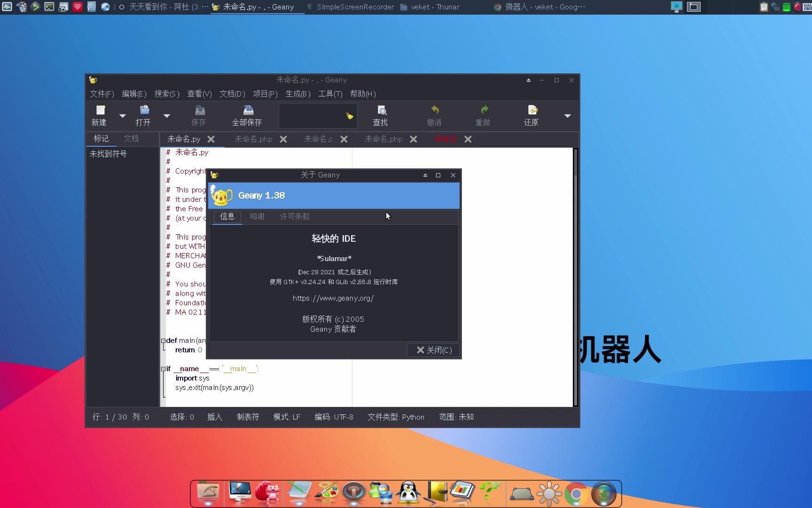Click the Undo (撤消) toolbar icon

tap(434, 115)
